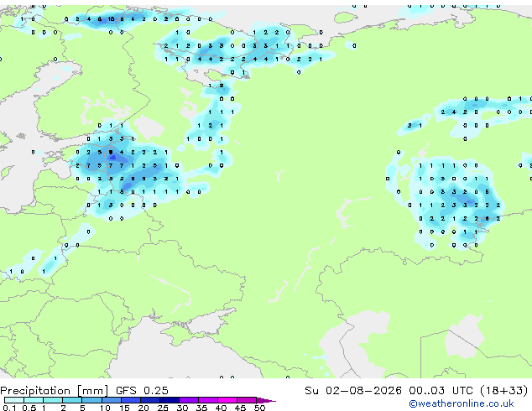Click the '30' legend scale label
532x411 pixels.
coord(182,408)
